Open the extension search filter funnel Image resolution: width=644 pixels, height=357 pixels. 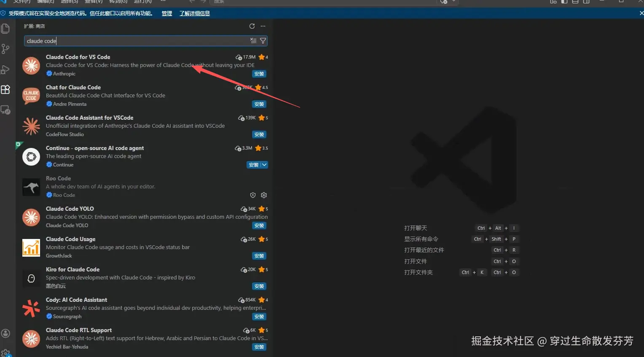click(x=263, y=41)
